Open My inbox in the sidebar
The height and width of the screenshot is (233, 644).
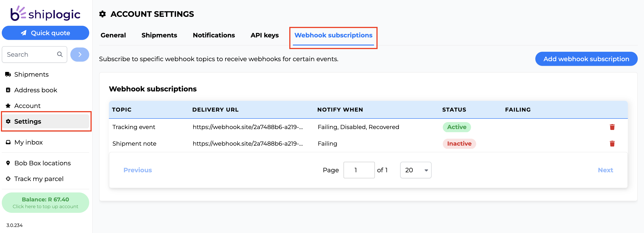45,142
